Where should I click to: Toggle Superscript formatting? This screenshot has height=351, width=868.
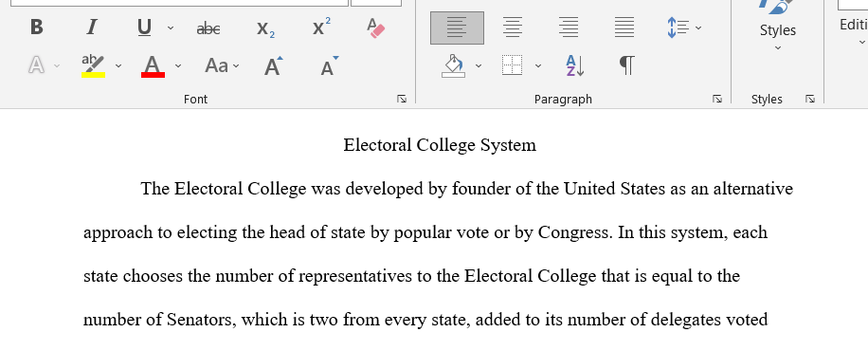click(x=321, y=28)
